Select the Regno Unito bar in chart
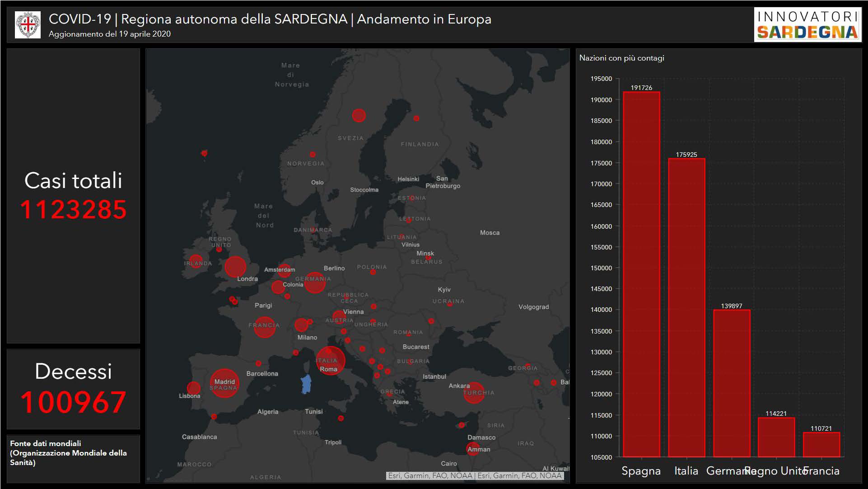 pyautogui.click(x=776, y=437)
